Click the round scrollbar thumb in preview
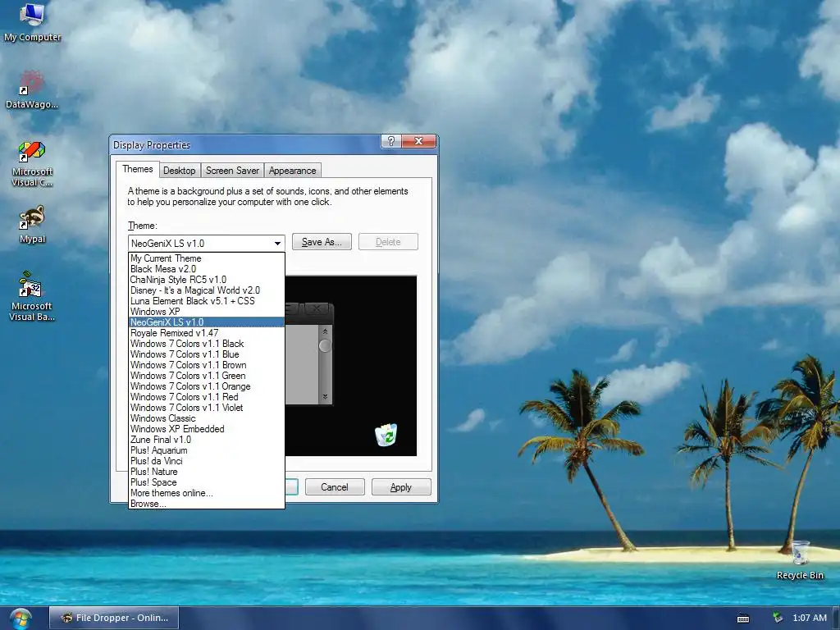The height and width of the screenshot is (630, 840). (x=325, y=346)
